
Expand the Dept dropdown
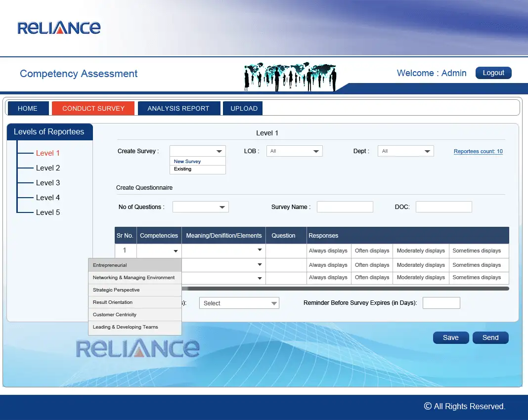point(406,151)
